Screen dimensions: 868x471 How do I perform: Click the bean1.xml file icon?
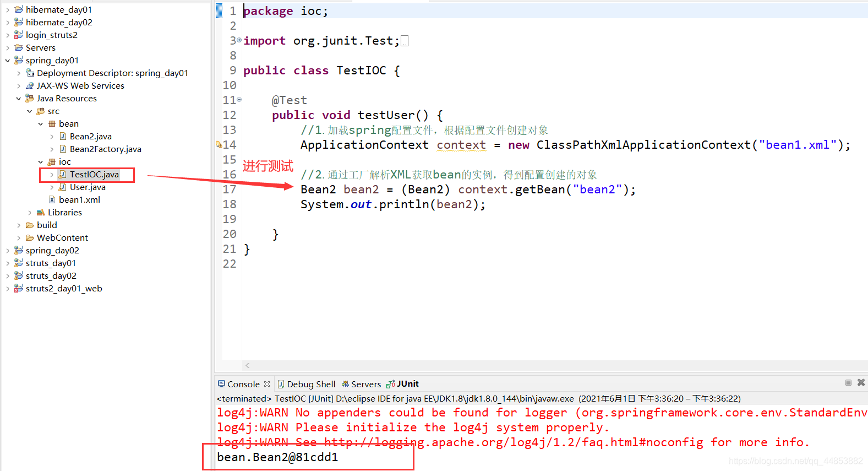click(x=52, y=199)
